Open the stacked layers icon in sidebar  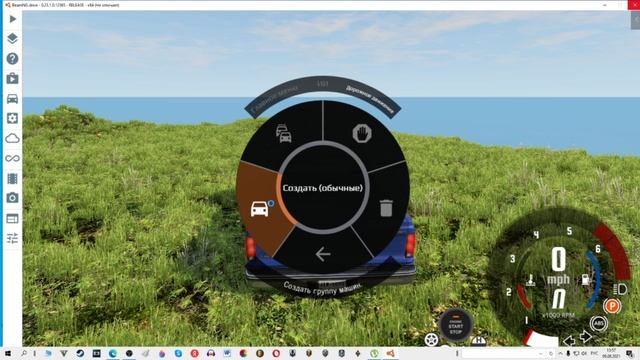[x=12, y=39]
